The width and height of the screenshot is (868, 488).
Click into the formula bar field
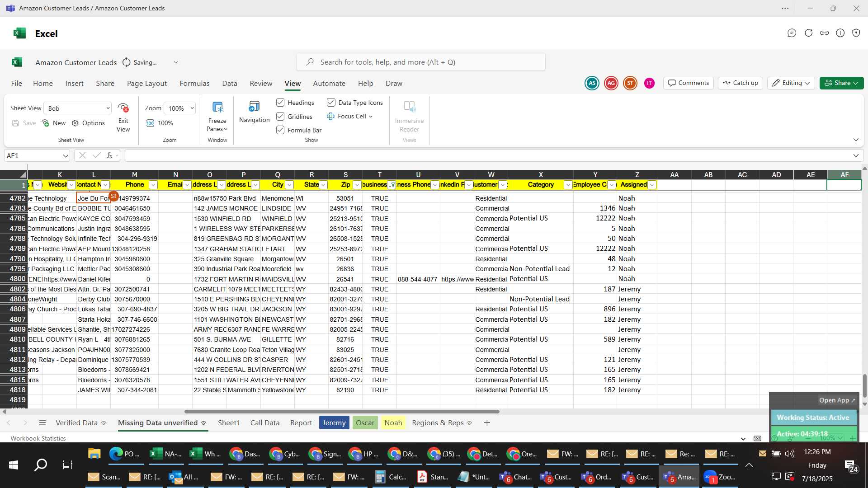[488, 156]
